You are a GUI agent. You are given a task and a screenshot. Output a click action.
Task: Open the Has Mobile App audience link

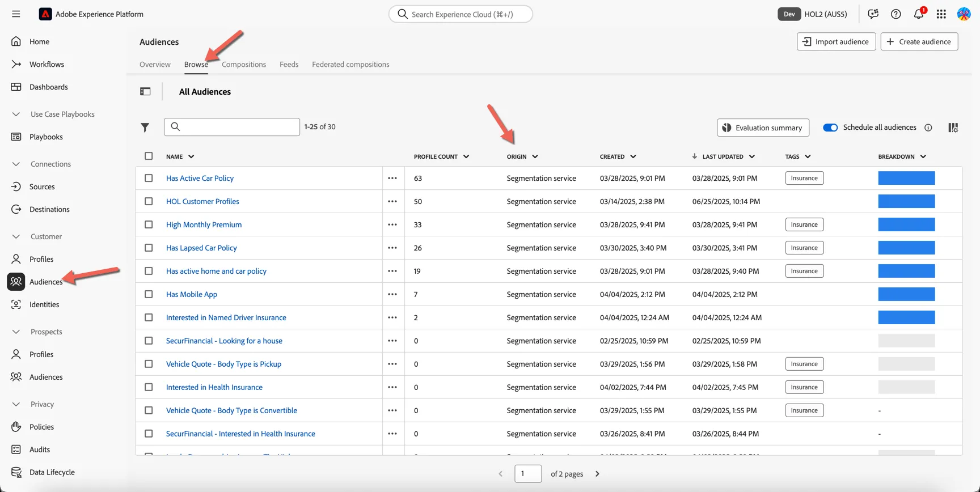coord(192,294)
